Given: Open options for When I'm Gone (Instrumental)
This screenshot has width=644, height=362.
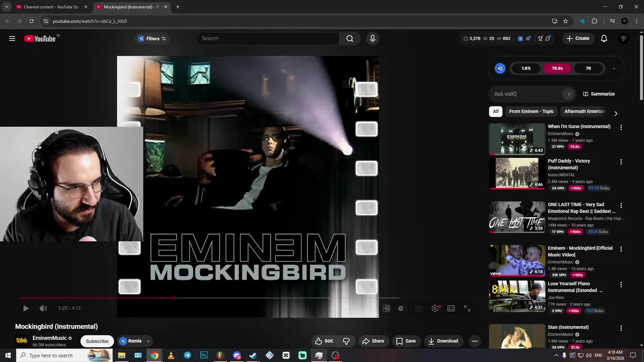Looking at the screenshot, I should click(x=621, y=128).
